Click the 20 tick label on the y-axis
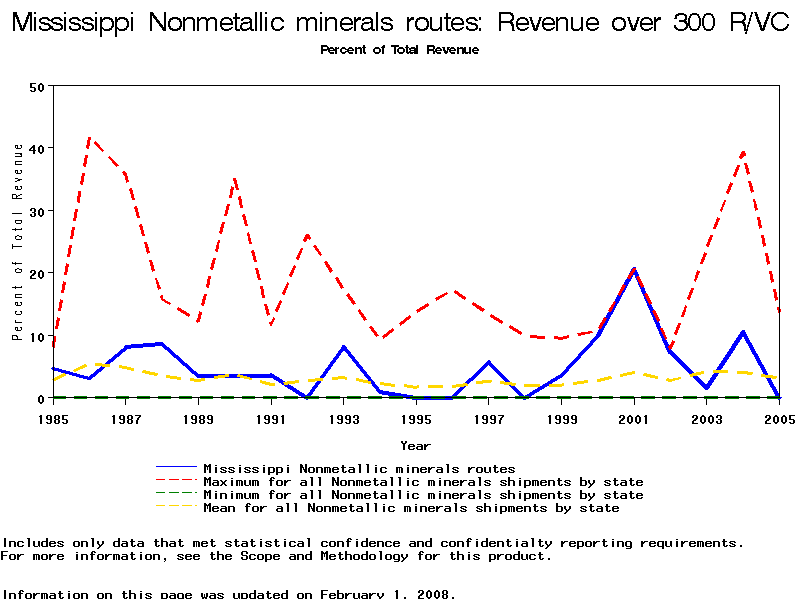The width and height of the screenshot is (800, 600). (37, 273)
